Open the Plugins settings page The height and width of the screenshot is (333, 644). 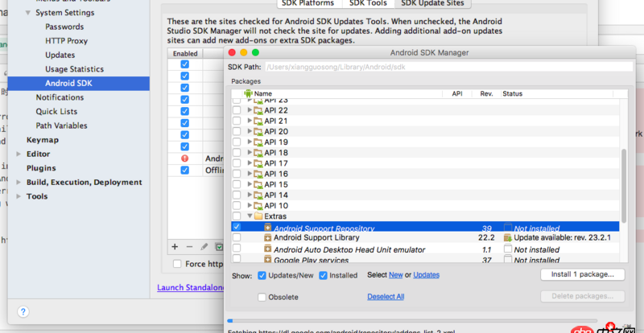tap(41, 168)
